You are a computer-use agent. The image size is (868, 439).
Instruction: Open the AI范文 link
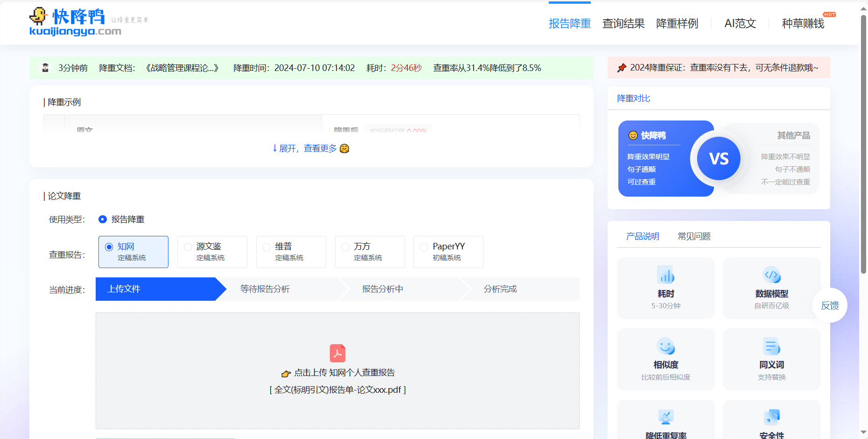739,23
